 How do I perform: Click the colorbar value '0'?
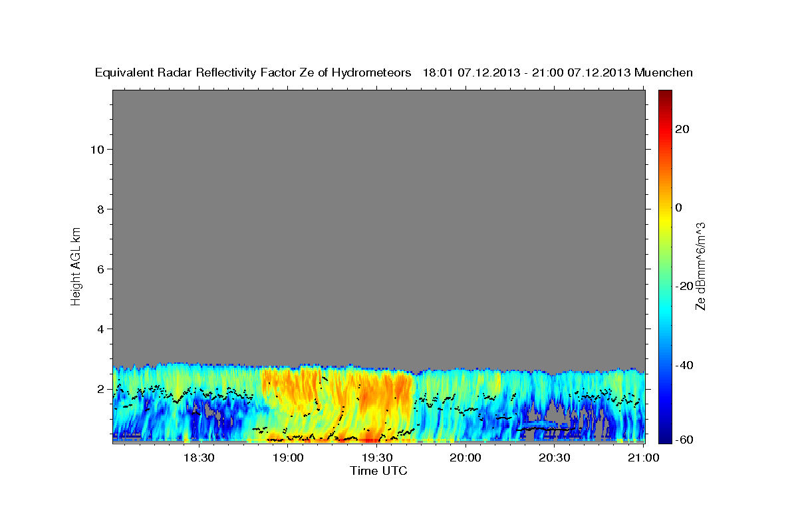tap(679, 207)
